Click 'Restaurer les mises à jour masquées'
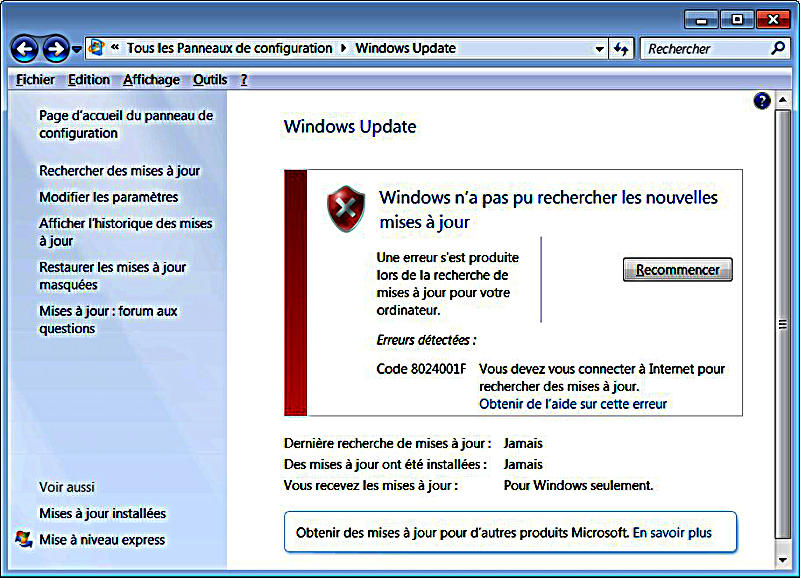800x578 pixels. 113,275
